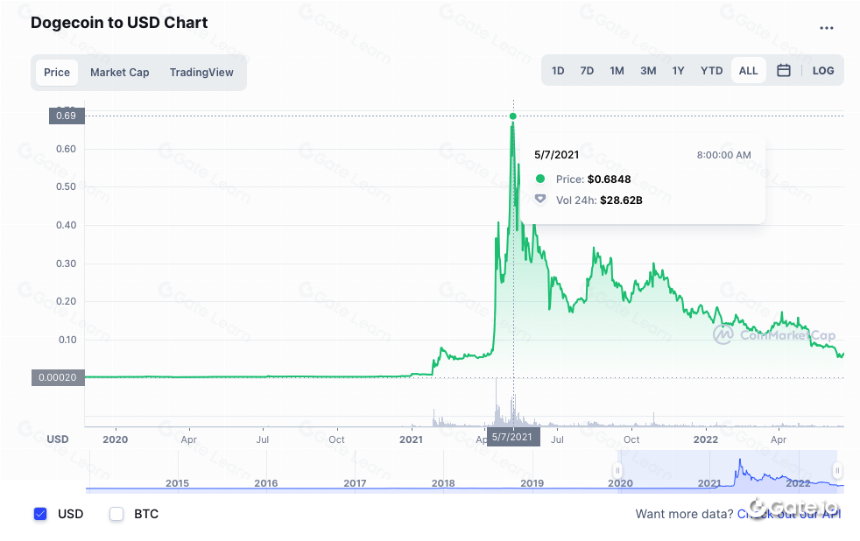Screen dimensions: 860x541
Task: Select the 1D time range
Action: pos(558,71)
